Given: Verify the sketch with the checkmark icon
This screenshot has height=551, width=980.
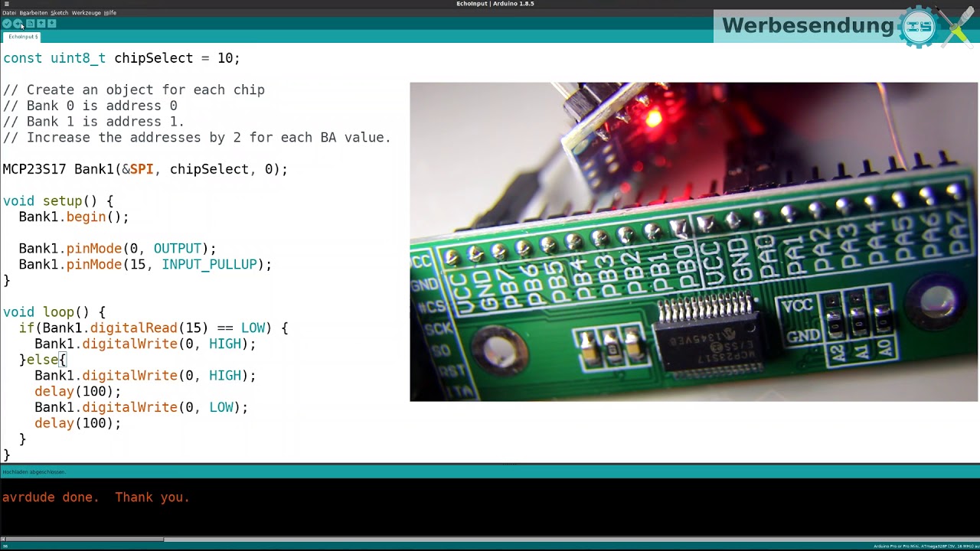Looking at the screenshot, I should (x=7, y=24).
